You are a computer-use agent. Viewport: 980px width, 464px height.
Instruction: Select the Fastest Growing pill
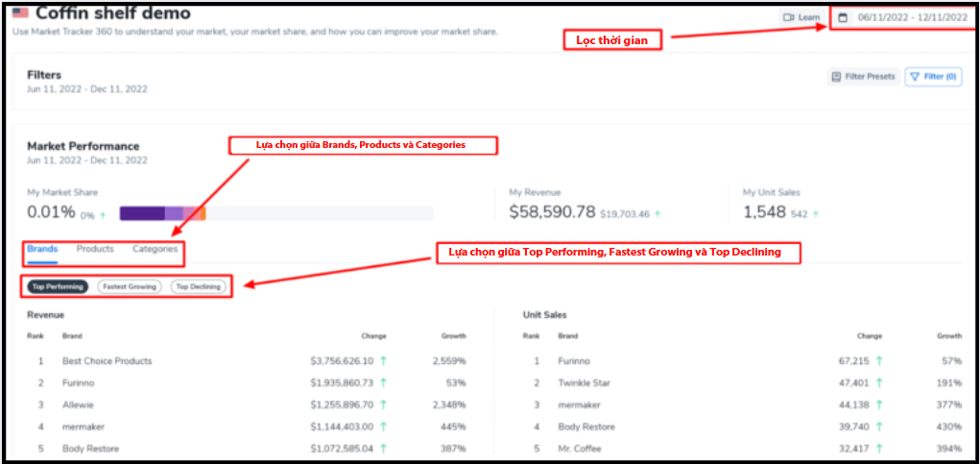[x=130, y=286]
